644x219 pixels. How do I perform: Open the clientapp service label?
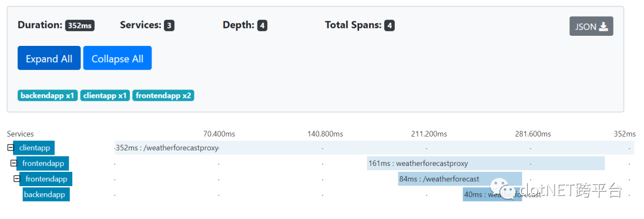34,148
